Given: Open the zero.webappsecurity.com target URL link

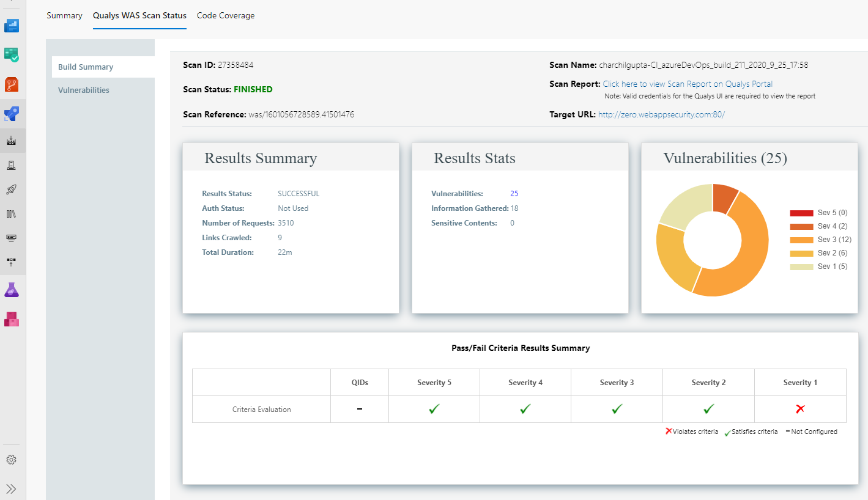Looking at the screenshot, I should (x=661, y=114).
